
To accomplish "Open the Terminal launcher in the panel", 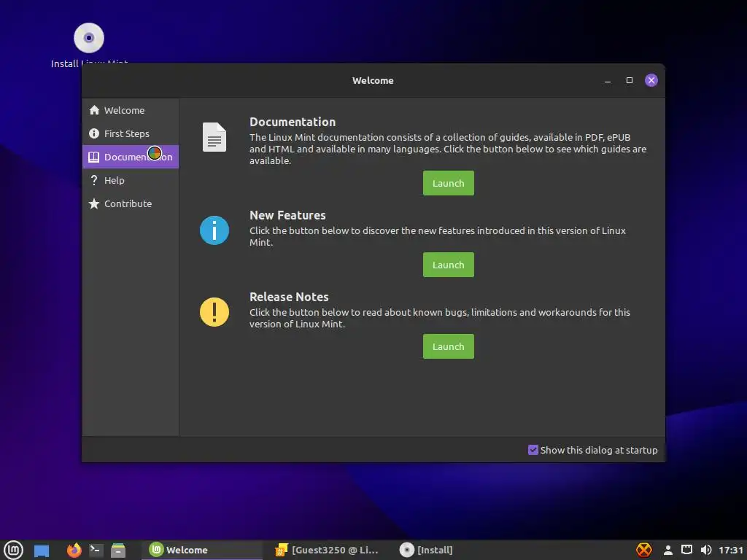I will [x=96, y=550].
